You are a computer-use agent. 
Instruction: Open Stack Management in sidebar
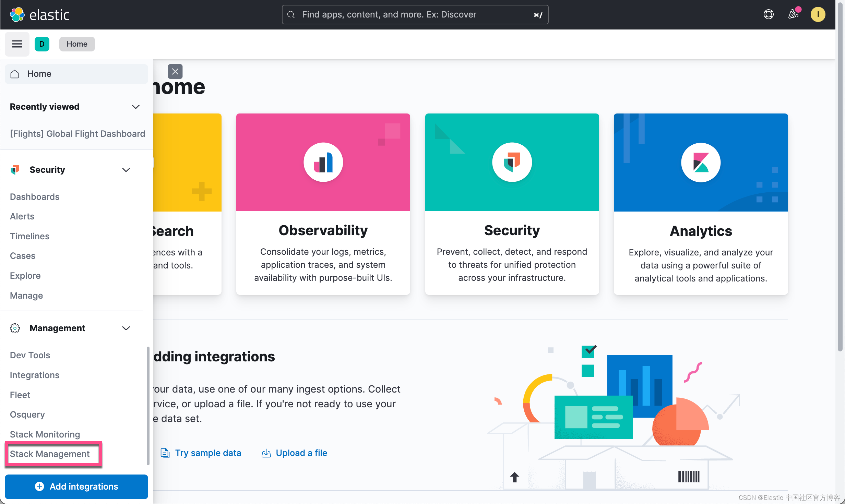point(50,454)
